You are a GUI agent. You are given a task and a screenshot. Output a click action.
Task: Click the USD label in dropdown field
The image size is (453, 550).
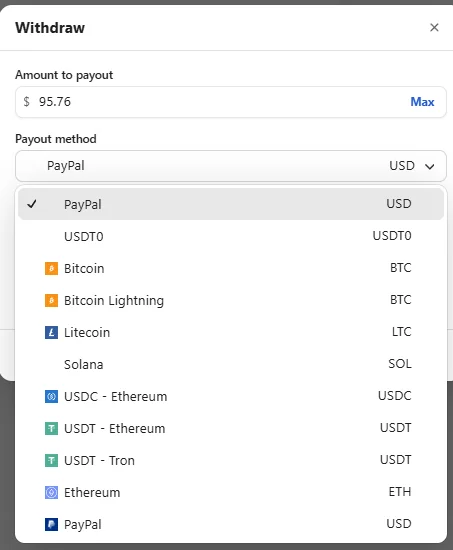[402, 166]
